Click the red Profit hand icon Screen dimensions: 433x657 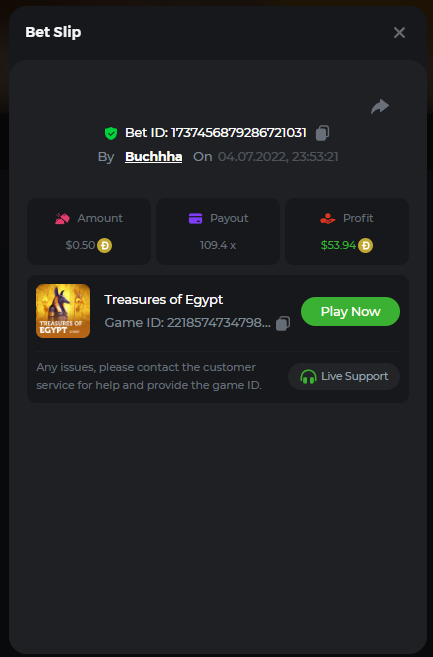point(327,218)
